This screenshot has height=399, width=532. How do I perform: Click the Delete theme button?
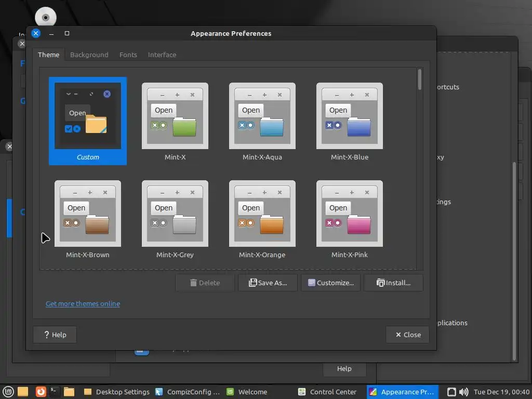[205, 283]
